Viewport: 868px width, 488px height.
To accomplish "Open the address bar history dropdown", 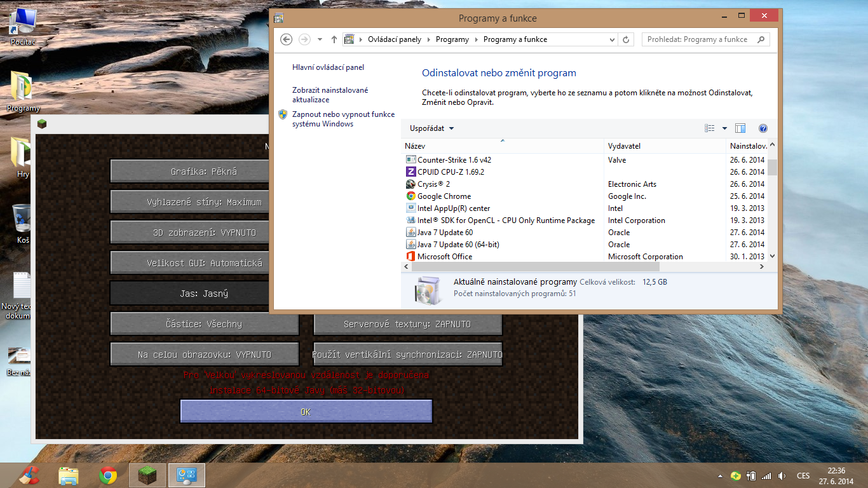I will (613, 39).
